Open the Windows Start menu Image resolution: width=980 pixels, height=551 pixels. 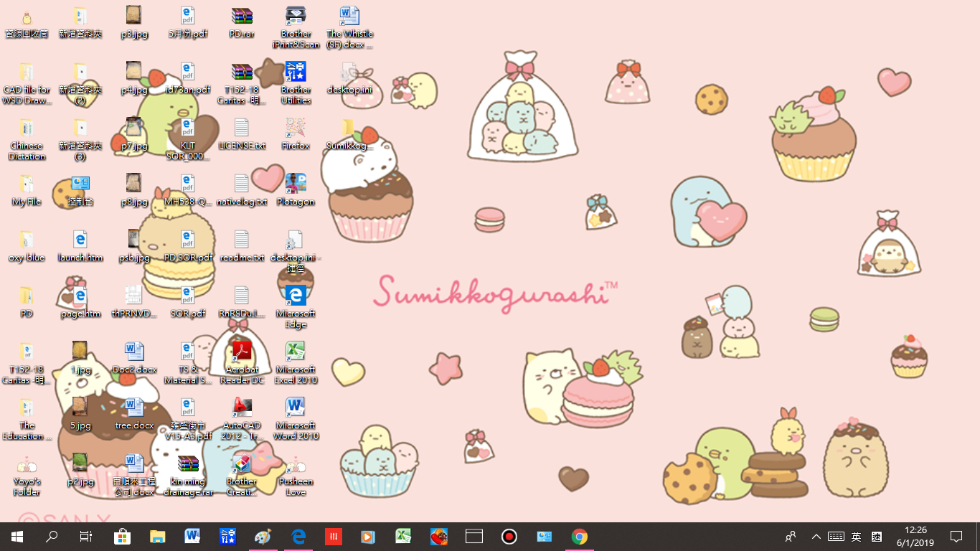point(17,537)
